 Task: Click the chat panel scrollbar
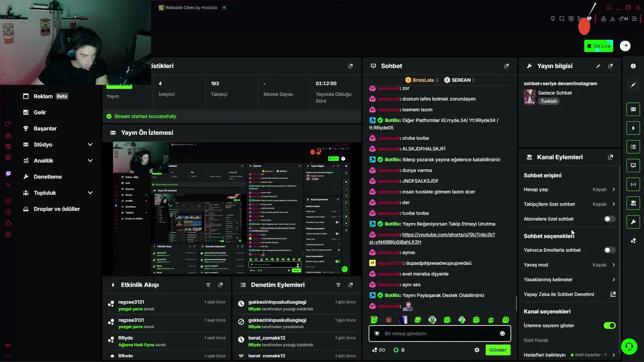(x=516, y=304)
